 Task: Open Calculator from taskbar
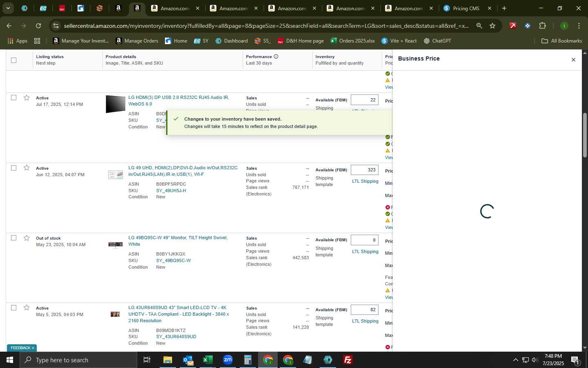tap(248, 360)
